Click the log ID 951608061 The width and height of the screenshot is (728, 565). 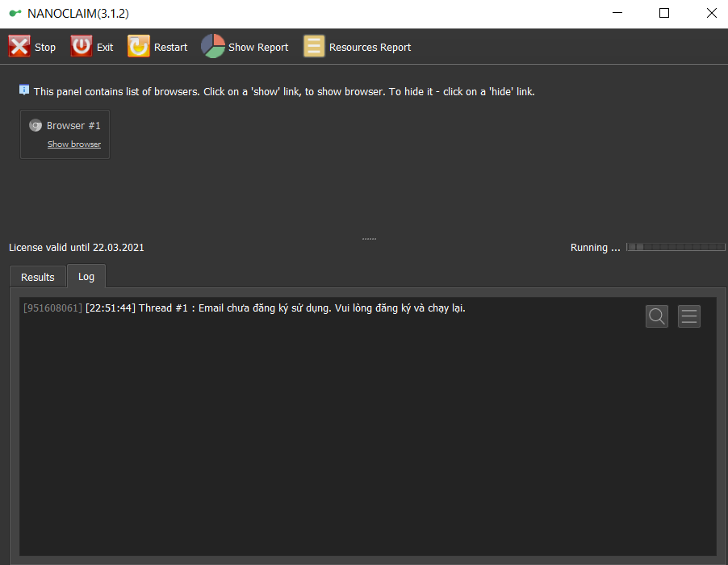click(53, 308)
